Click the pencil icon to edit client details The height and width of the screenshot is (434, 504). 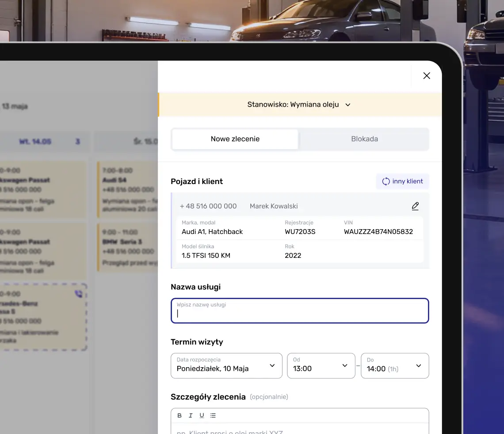click(x=415, y=206)
